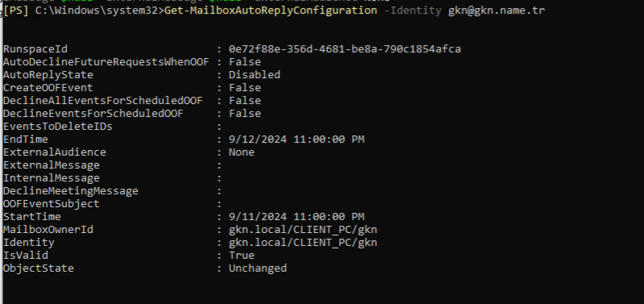This screenshot has height=304, width=644.
Task: Click the ObjectState Unchanged value
Action: pos(257,269)
